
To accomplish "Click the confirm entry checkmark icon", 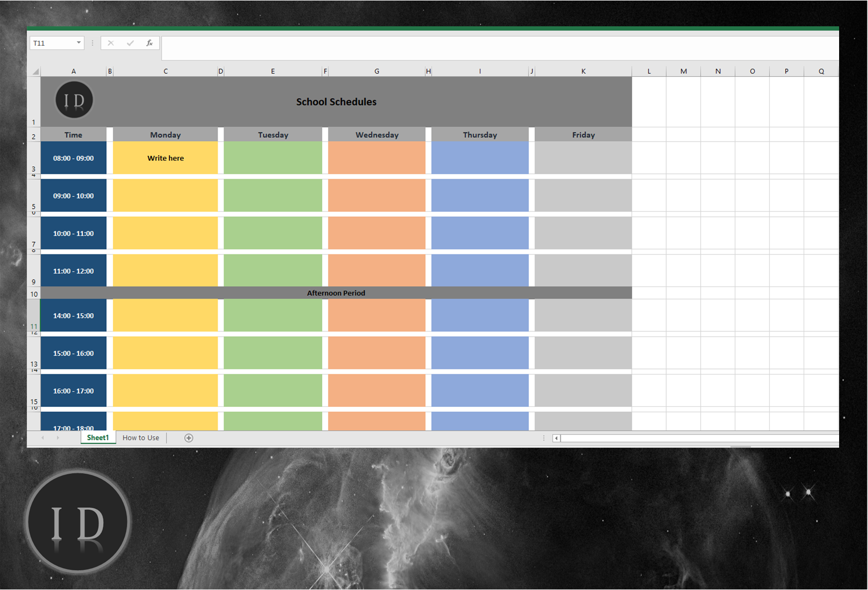I will point(130,43).
